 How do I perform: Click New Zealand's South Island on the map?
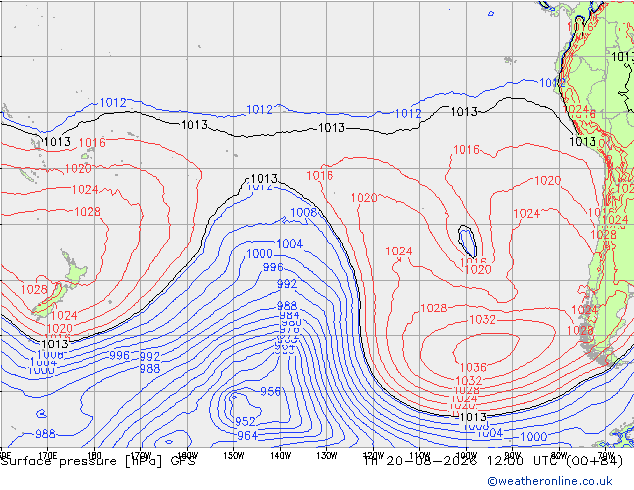coord(52,301)
